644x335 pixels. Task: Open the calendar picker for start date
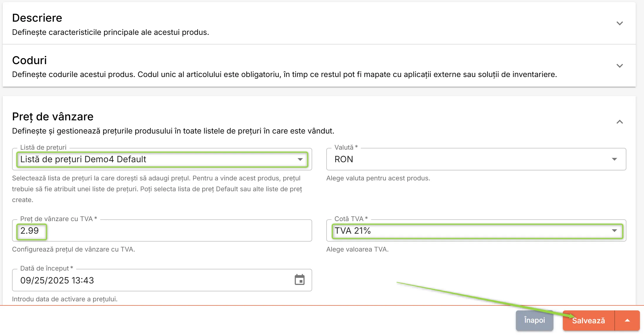coord(299,280)
